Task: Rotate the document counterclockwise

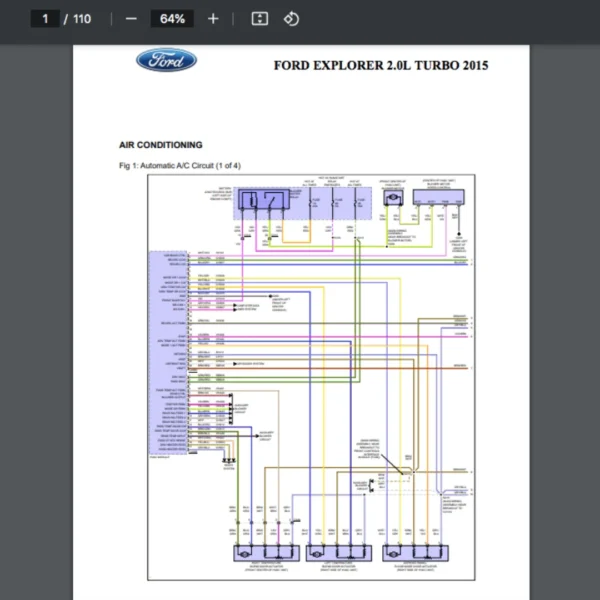Action: click(x=291, y=19)
